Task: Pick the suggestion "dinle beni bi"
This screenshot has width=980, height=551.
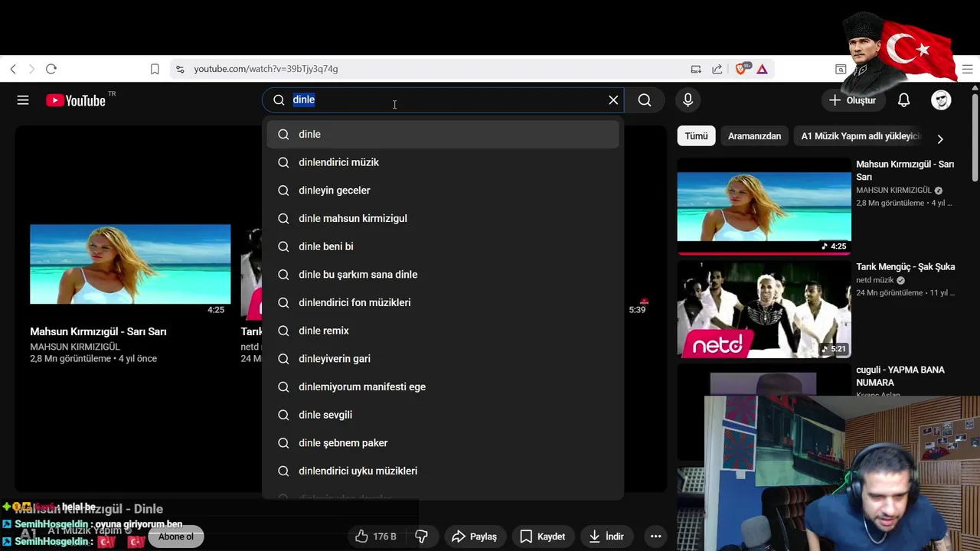Action: 443,246
